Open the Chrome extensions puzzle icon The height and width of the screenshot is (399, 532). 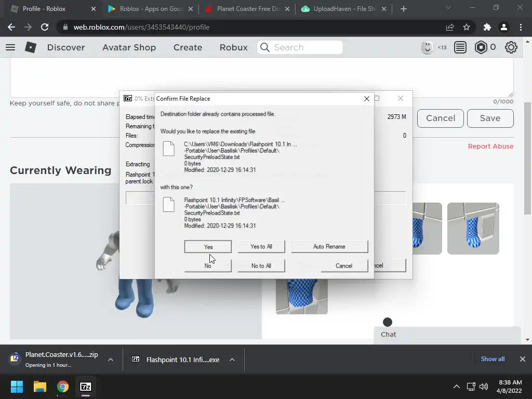(487, 27)
